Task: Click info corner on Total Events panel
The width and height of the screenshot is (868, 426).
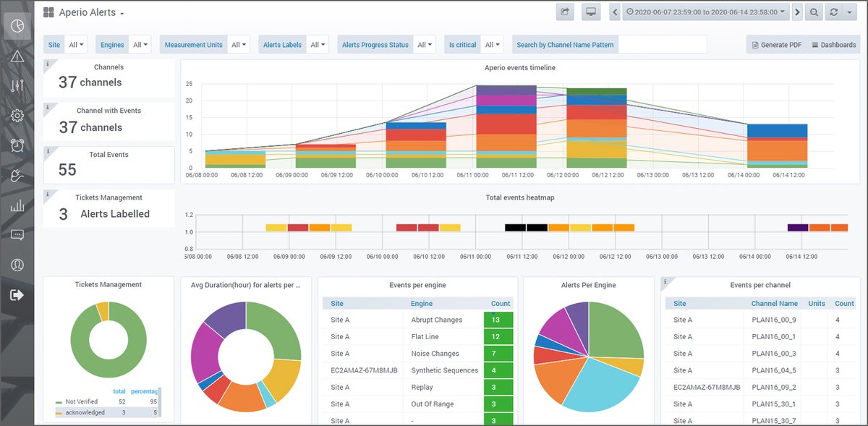Action: 47,151
